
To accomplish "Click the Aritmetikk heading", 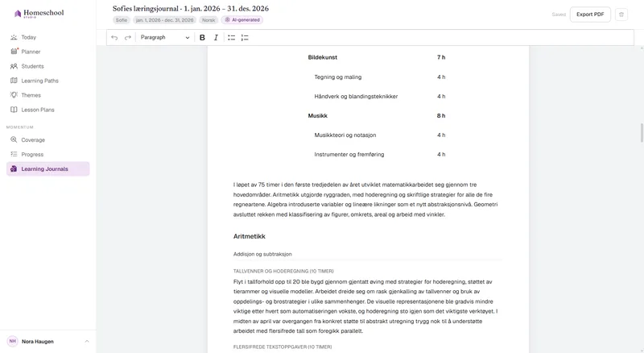I will (250, 237).
